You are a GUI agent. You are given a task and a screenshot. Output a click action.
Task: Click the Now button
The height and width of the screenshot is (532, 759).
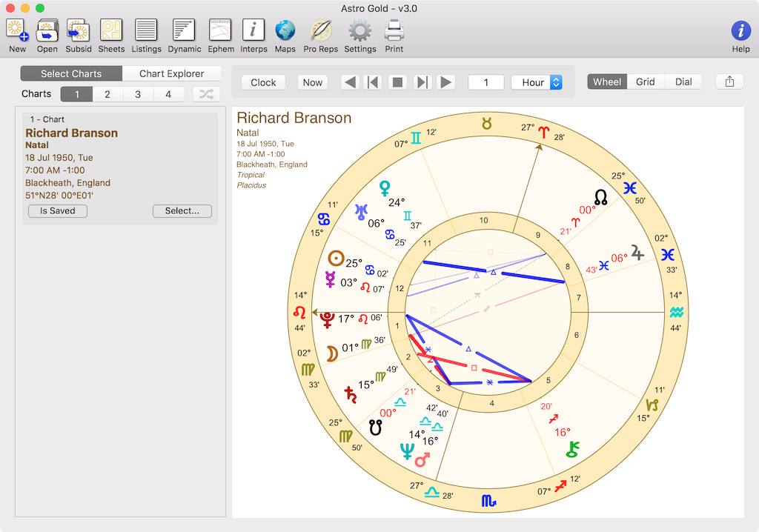click(x=313, y=82)
